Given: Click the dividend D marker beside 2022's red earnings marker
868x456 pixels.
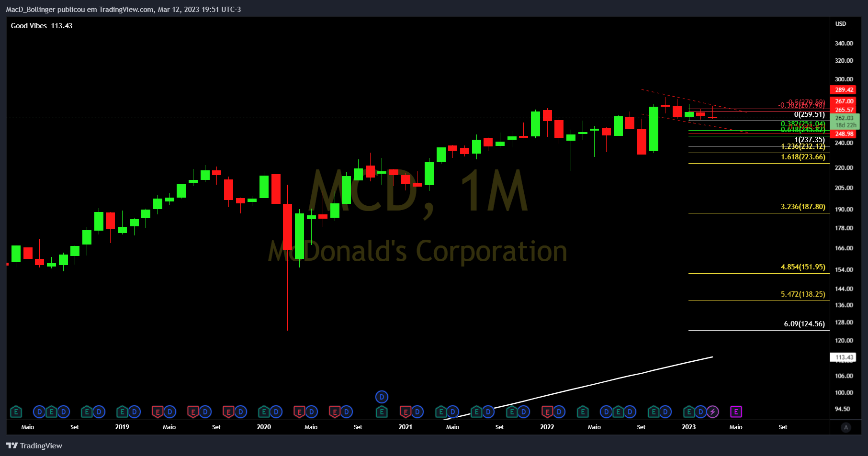Looking at the screenshot, I should [x=559, y=412].
